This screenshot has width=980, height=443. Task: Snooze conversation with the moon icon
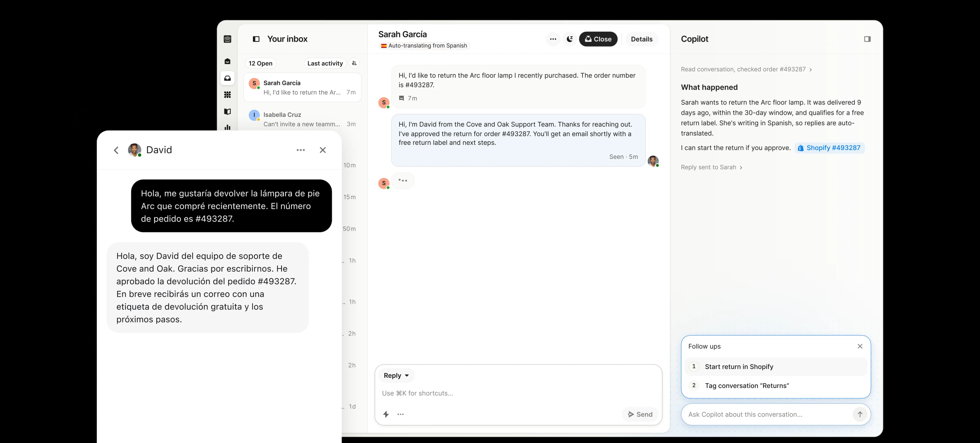(x=570, y=39)
